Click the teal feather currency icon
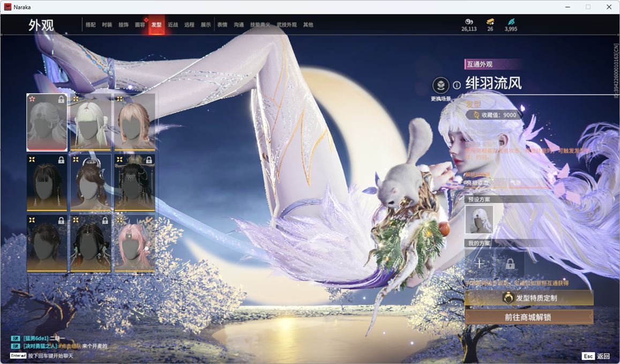 click(511, 21)
